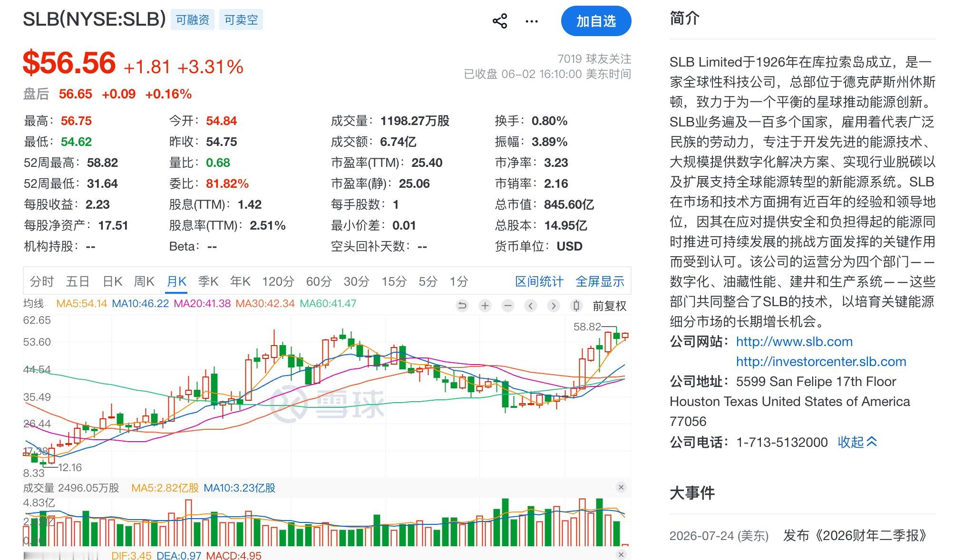Screen dimensions: 954x560
Task: Click the 市盈率(TTM) value 25.40
Action: click(x=427, y=163)
